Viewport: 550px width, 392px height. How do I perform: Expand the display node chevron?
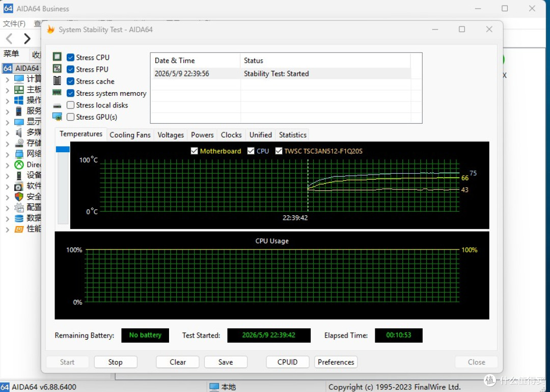tap(7, 122)
